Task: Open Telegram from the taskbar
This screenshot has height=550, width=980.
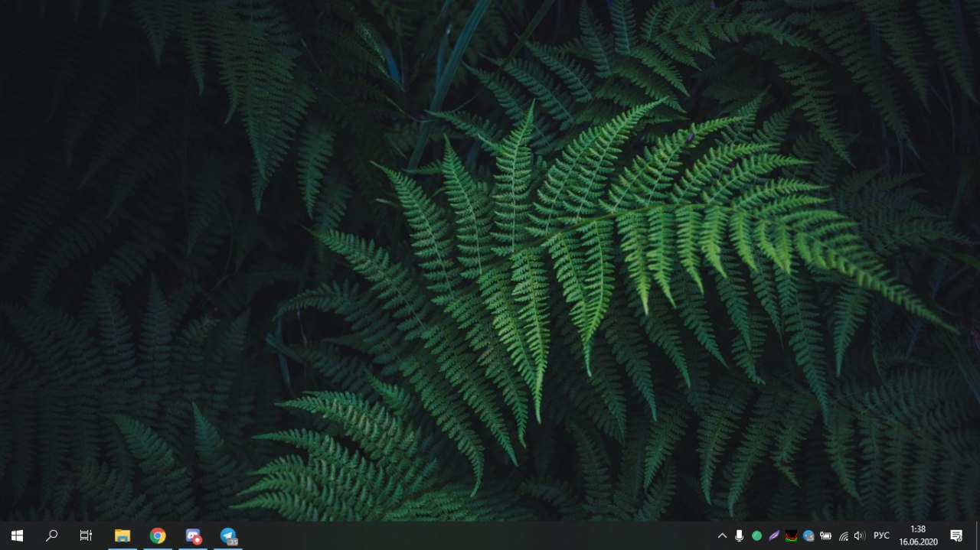Action: tap(228, 535)
